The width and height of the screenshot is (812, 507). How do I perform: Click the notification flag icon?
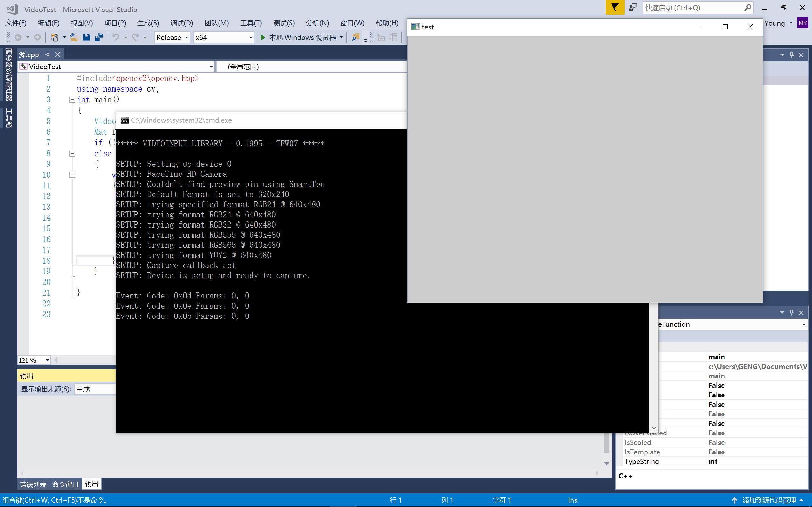click(x=615, y=7)
